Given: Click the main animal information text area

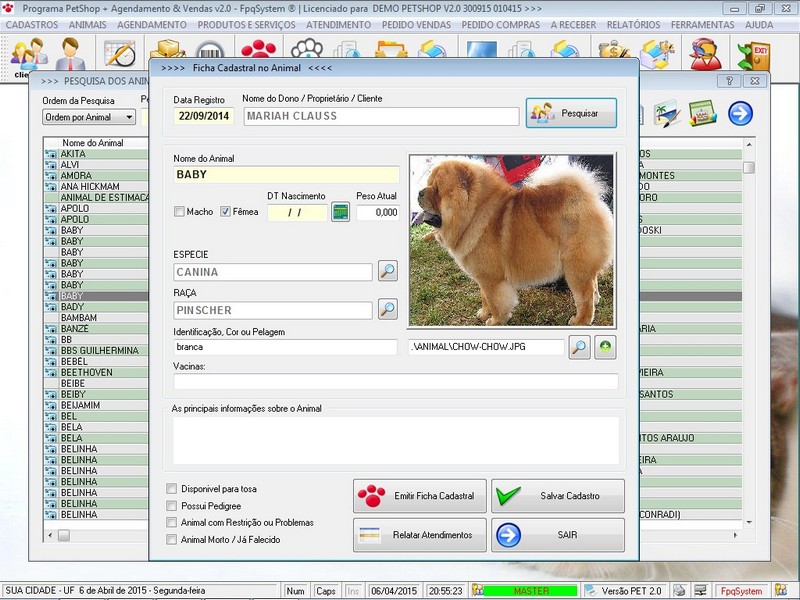Looking at the screenshot, I should point(396,440).
